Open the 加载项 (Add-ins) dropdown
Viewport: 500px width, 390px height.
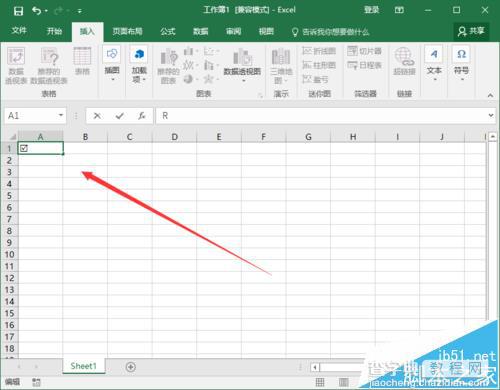(x=139, y=64)
